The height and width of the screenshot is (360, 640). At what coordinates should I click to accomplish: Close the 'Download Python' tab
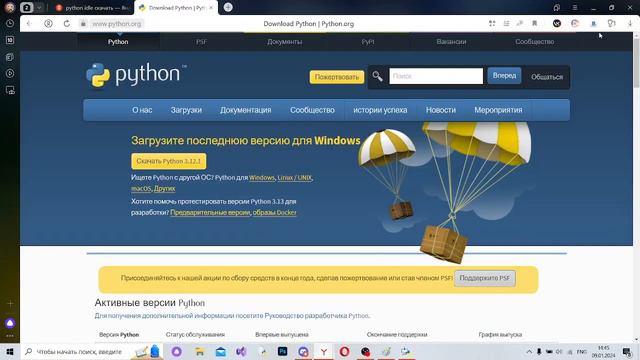point(211,8)
